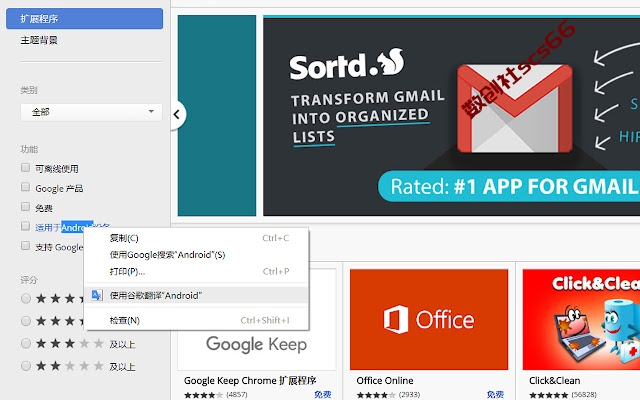Click 免费 under Google Keep
This screenshot has height=400, width=640.
tap(322, 394)
